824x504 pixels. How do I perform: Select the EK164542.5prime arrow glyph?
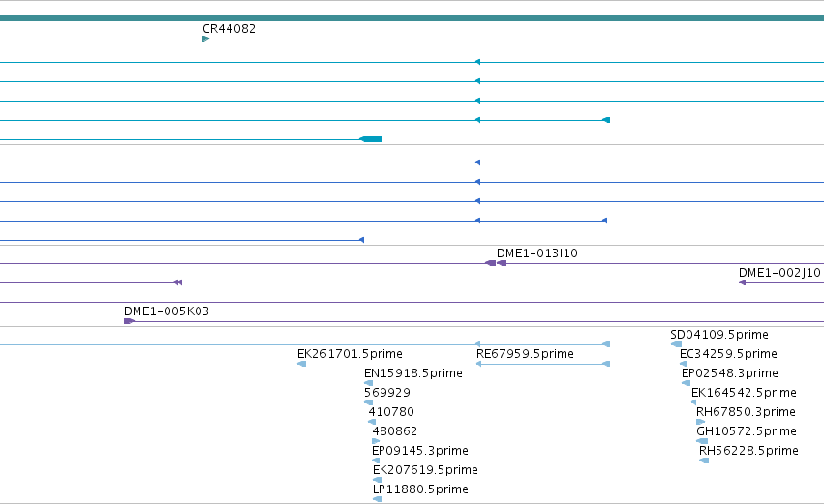tap(693, 402)
